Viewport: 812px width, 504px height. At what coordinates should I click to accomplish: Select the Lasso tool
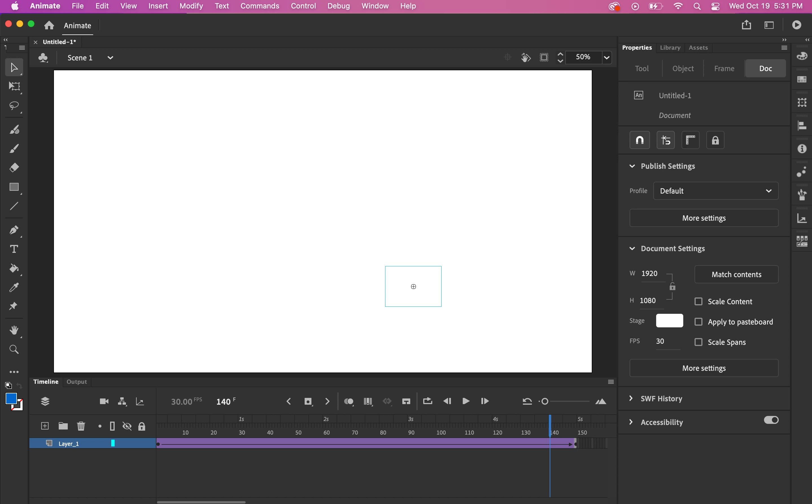(x=14, y=106)
